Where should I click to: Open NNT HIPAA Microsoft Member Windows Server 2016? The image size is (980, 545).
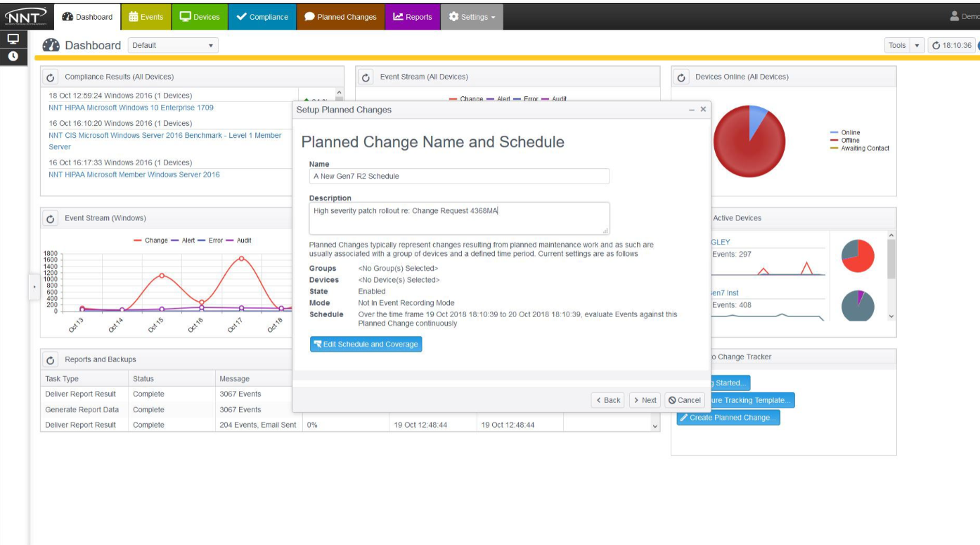coord(134,174)
